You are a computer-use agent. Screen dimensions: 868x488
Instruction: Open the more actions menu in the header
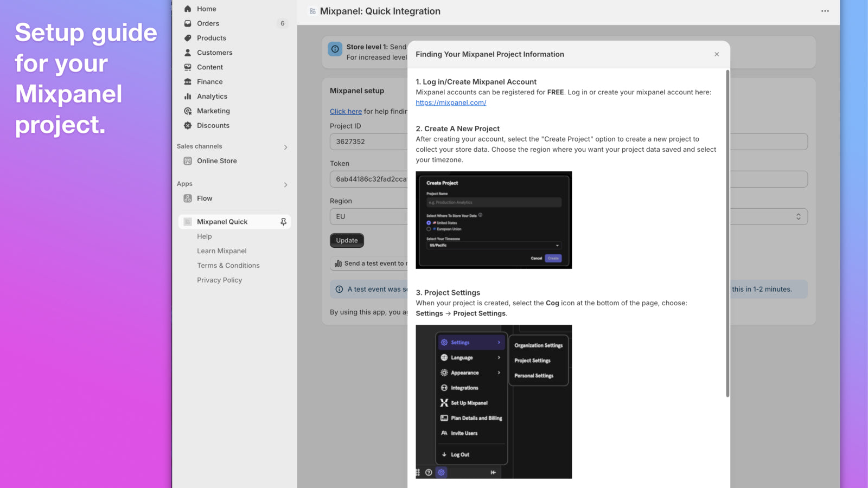(x=825, y=11)
